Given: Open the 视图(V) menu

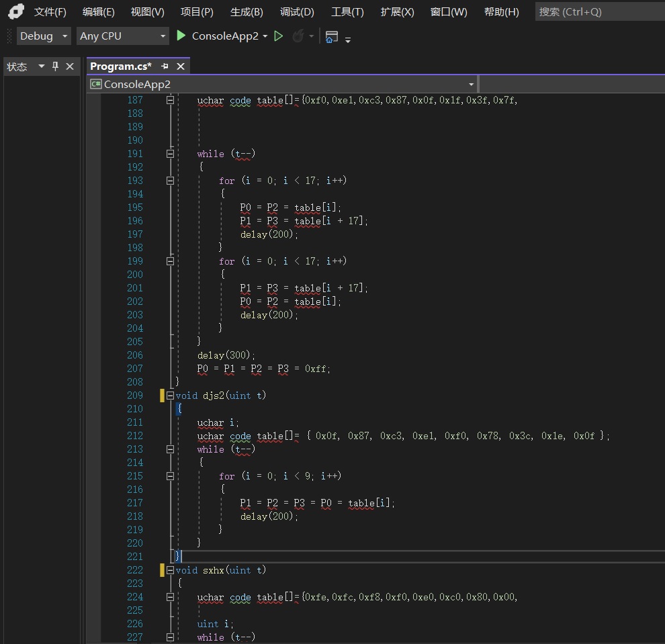Looking at the screenshot, I should tap(147, 12).
